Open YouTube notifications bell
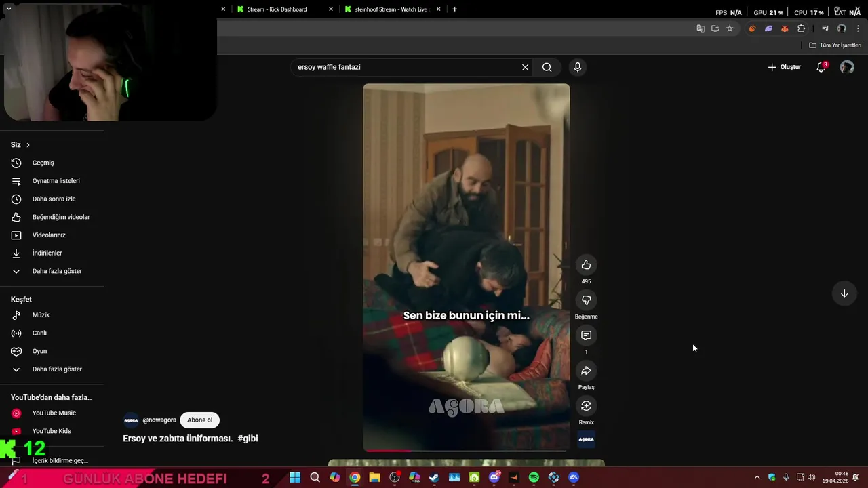The width and height of the screenshot is (868, 488). coord(821,67)
